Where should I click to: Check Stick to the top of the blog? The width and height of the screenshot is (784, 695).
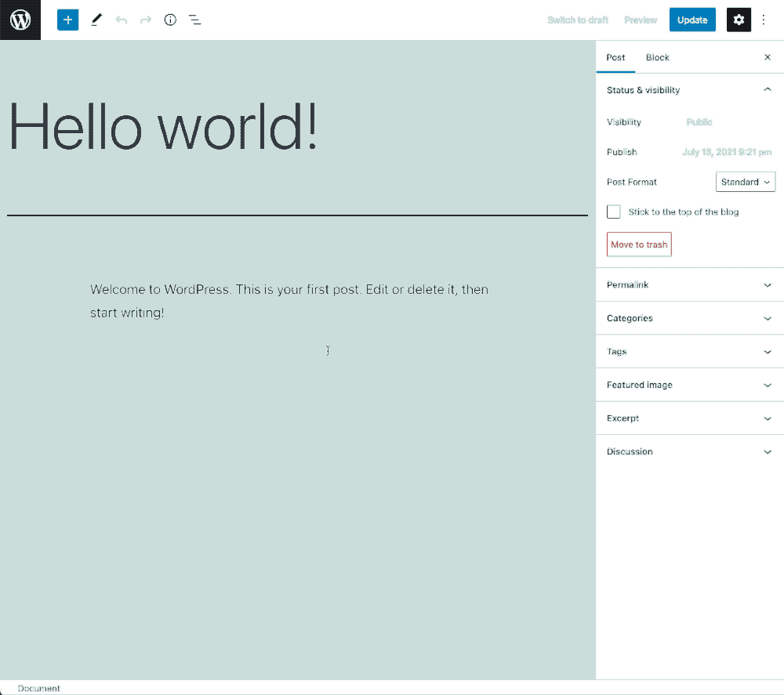click(x=614, y=212)
